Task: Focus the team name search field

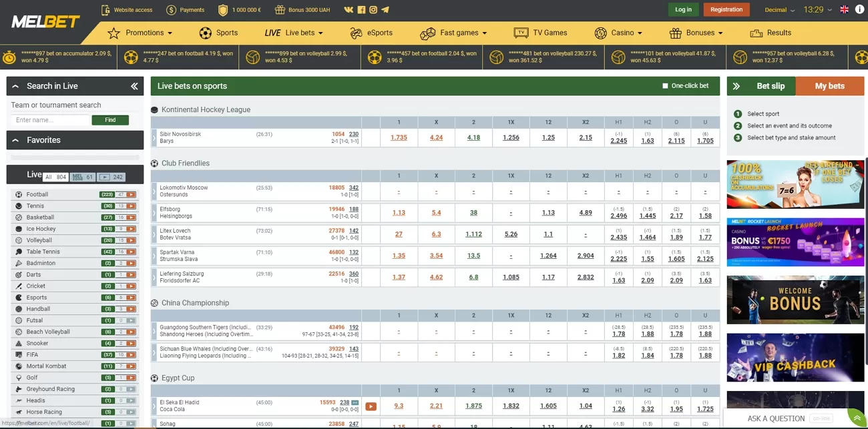Action: coord(50,120)
